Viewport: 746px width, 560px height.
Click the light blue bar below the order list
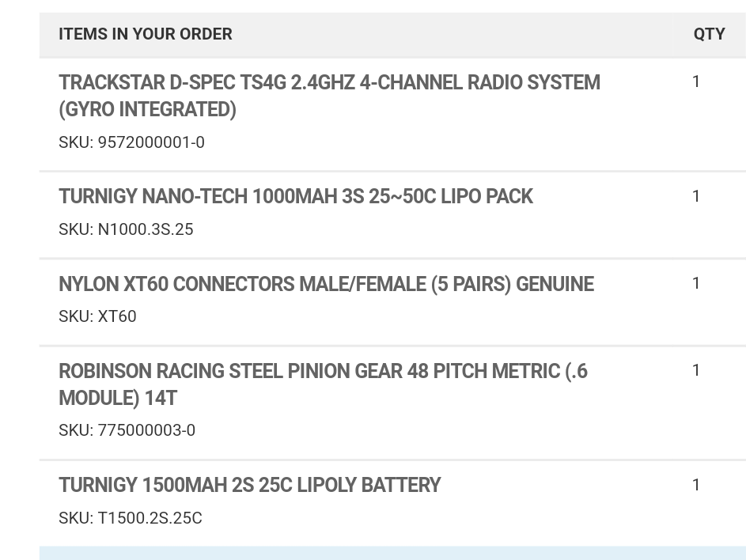pyautogui.click(x=392, y=554)
